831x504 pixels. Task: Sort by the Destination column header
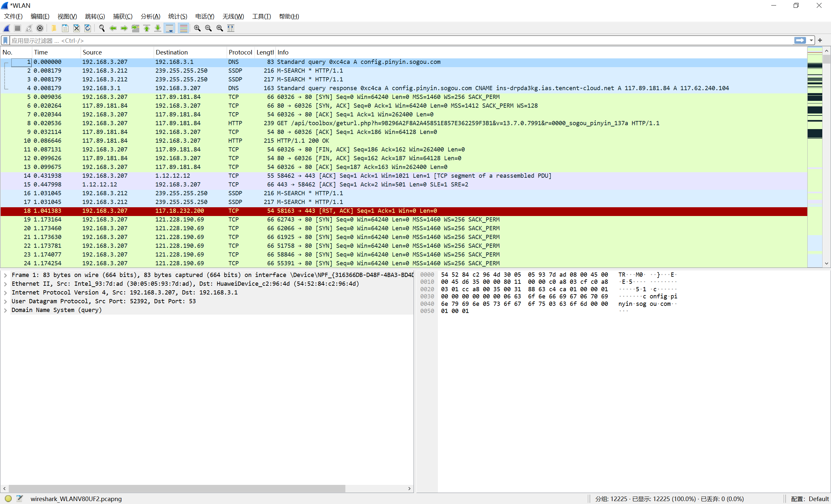point(190,52)
